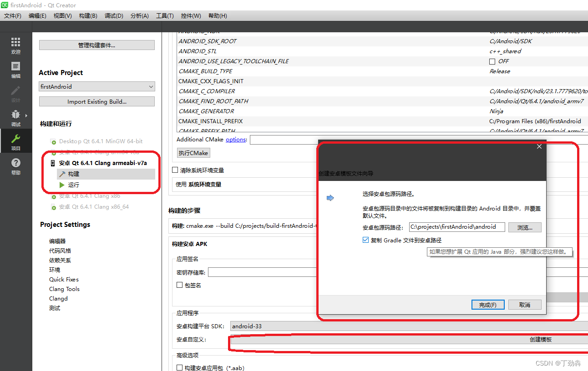Open the 构建(B) menu
This screenshot has height=371, width=588.
[x=88, y=16]
